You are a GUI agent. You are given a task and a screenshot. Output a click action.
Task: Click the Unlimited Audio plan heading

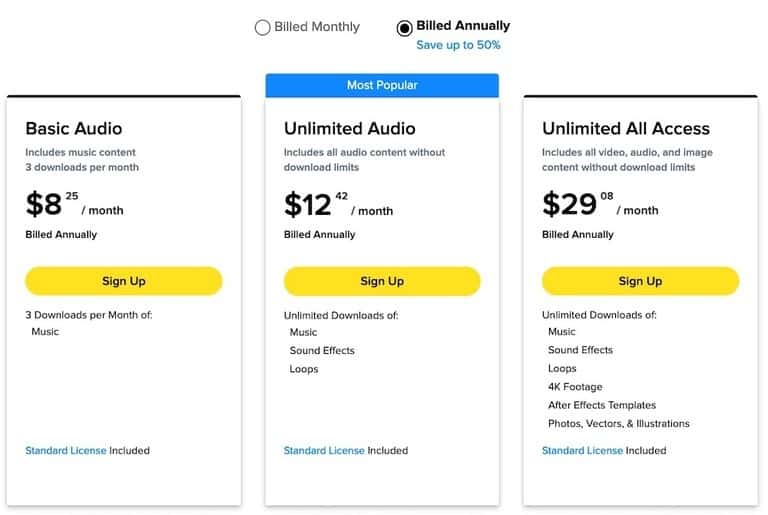tap(350, 128)
